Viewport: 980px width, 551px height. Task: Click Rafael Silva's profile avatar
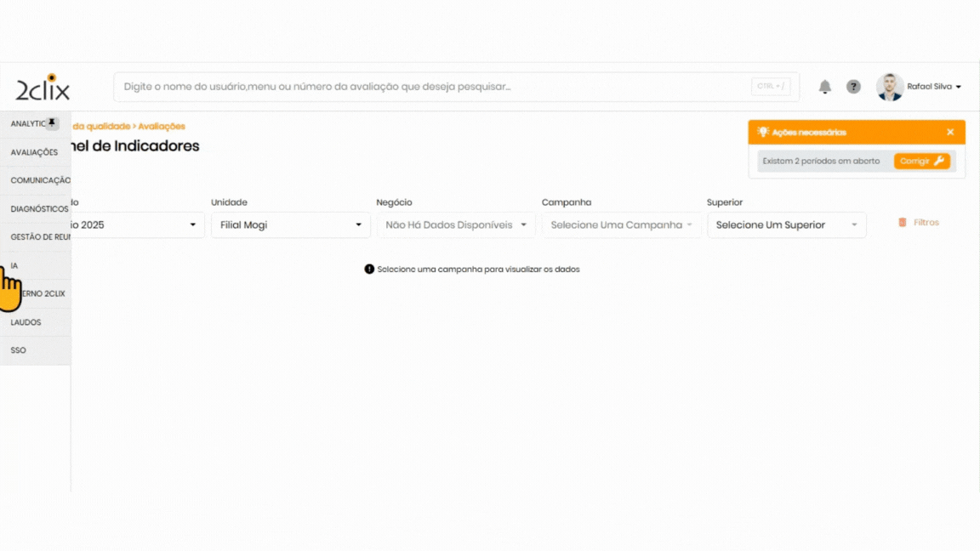coord(890,87)
